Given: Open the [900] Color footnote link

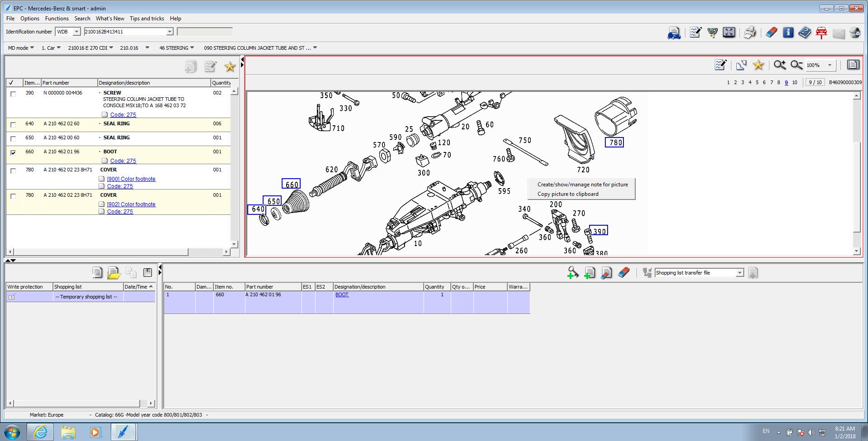Looking at the screenshot, I should (x=131, y=179).
